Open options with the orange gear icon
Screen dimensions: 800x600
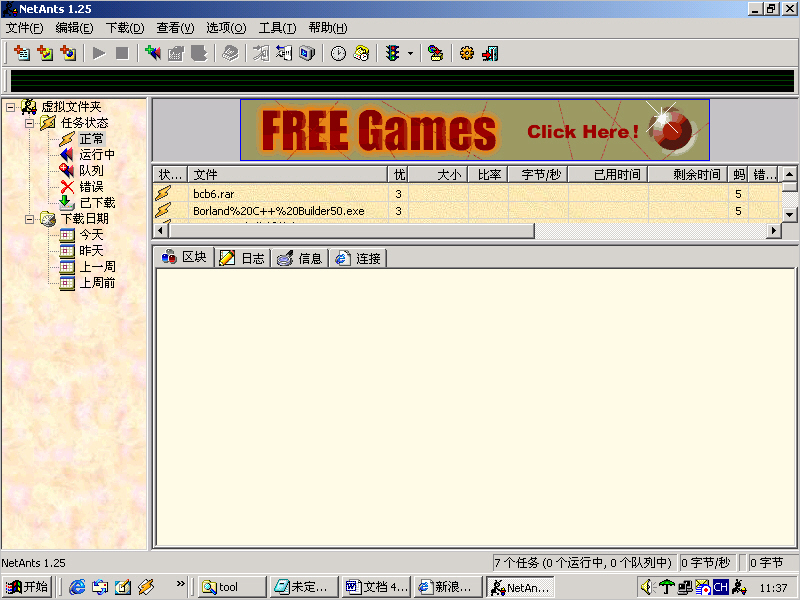click(x=466, y=53)
